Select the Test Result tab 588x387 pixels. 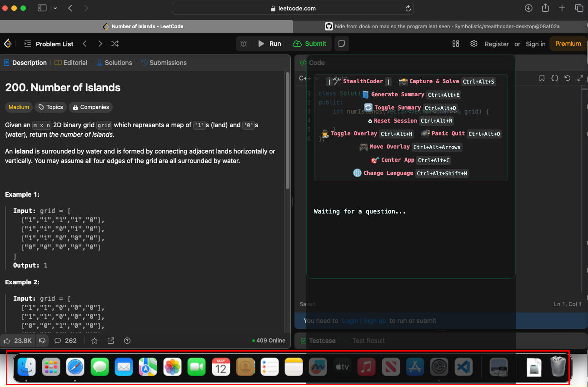tap(364, 341)
